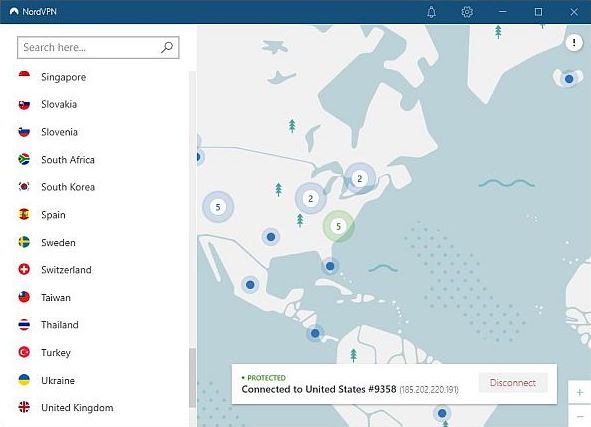Click the Singapore flag icon
591x427 pixels.
coord(24,77)
